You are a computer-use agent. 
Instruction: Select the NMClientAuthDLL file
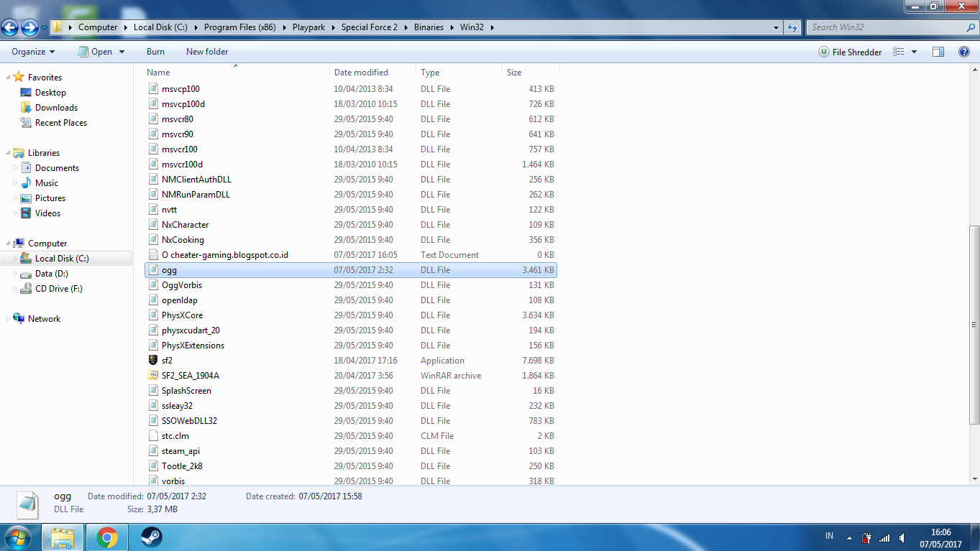click(196, 180)
